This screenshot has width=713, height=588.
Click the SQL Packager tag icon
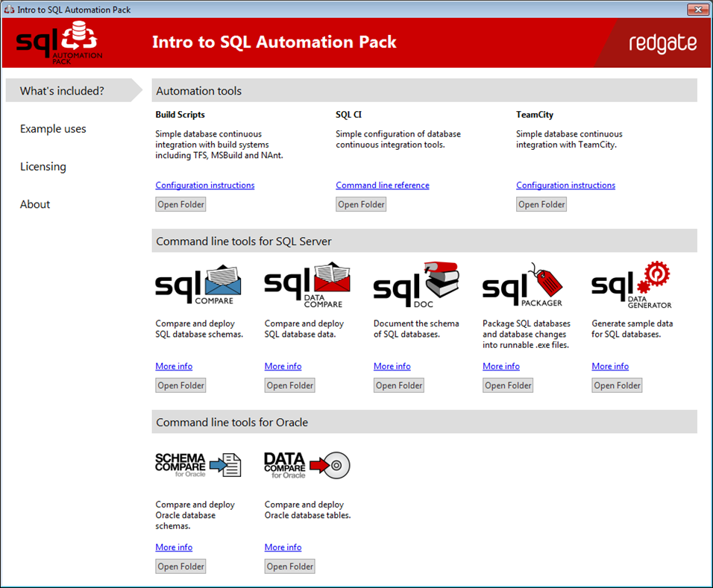[x=524, y=285]
